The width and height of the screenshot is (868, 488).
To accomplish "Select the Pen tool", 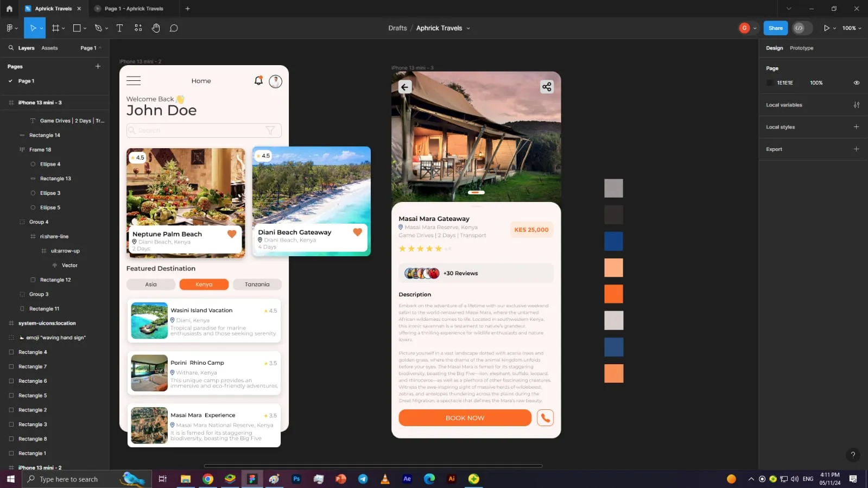I will 98,28.
